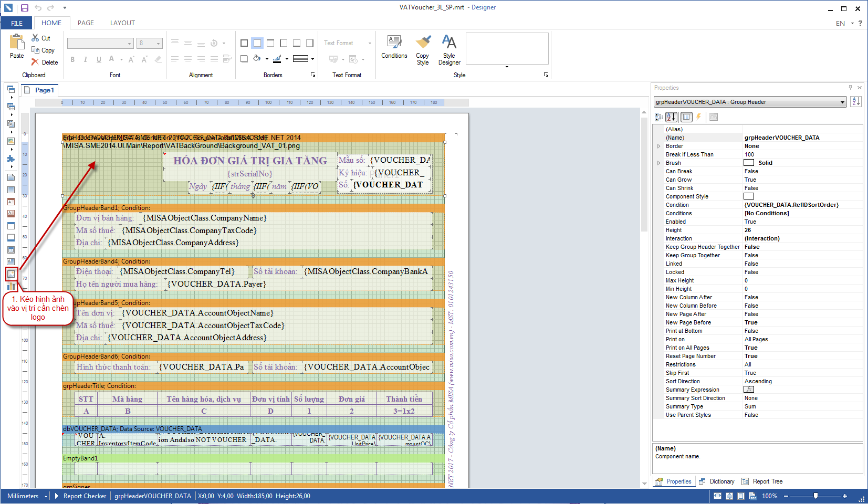Click border color pen icon
Screen dimensions: 868x504
pos(277,59)
